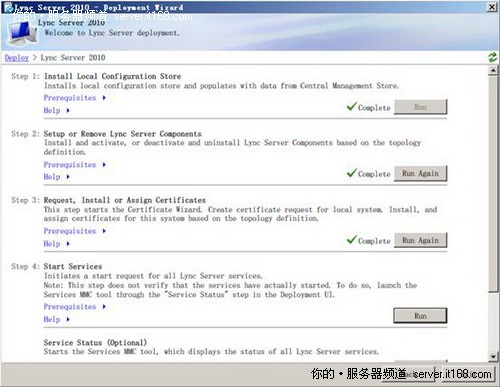Click the Step 2 green Complete checkmark
Viewport: 500px width, 387px height.
tap(352, 173)
